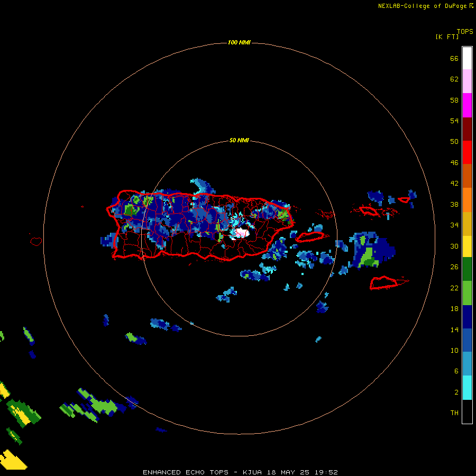The image size is (476, 476).
Task: Click the navy 22 kft legend swatch
Action: 467,317
